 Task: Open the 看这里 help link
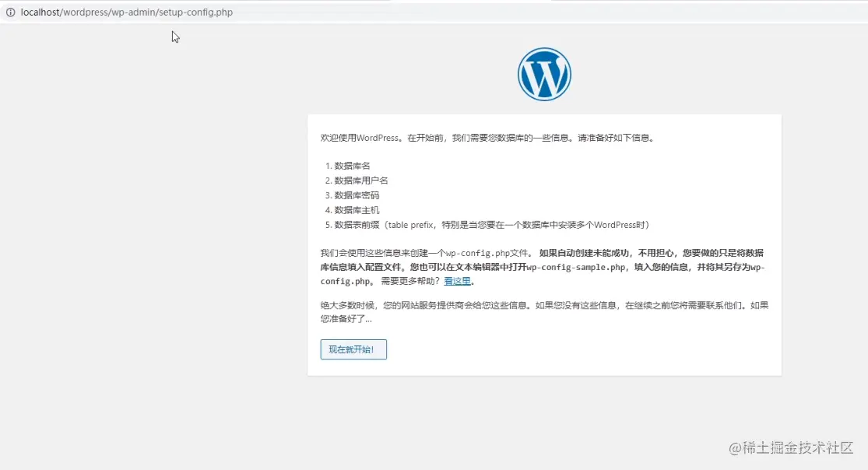coord(457,281)
